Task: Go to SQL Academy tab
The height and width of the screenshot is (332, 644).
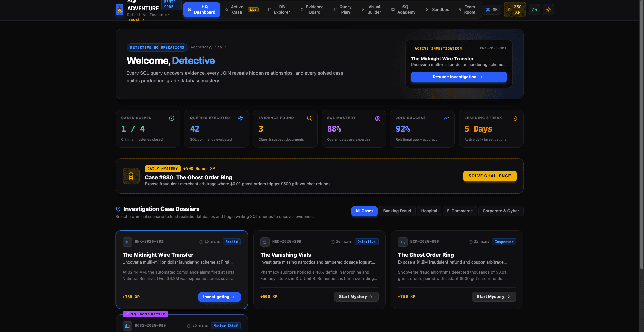Action: click(404, 10)
